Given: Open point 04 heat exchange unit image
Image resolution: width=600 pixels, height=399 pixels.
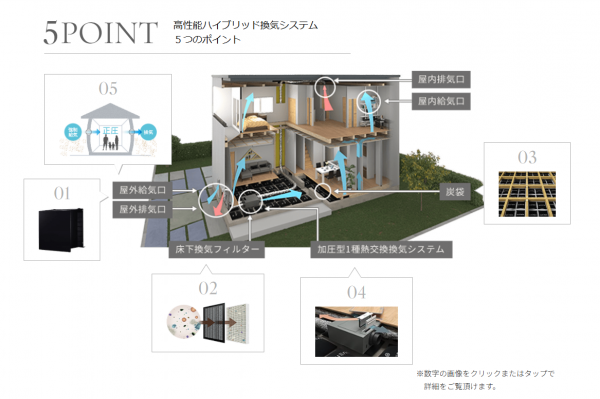Looking at the screenshot, I should (x=356, y=331).
